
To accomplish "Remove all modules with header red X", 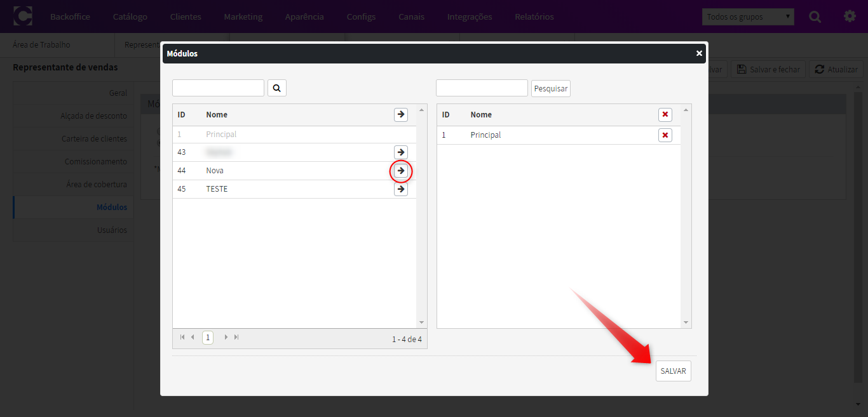I will [665, 114].
